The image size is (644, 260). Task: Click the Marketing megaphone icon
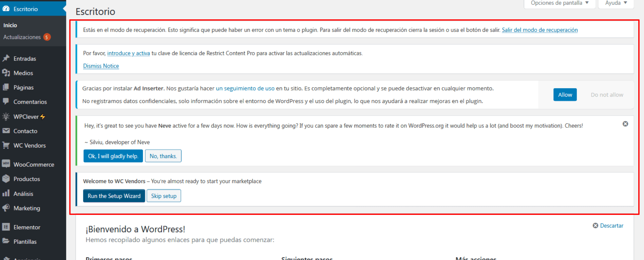(x=6, y=208)
